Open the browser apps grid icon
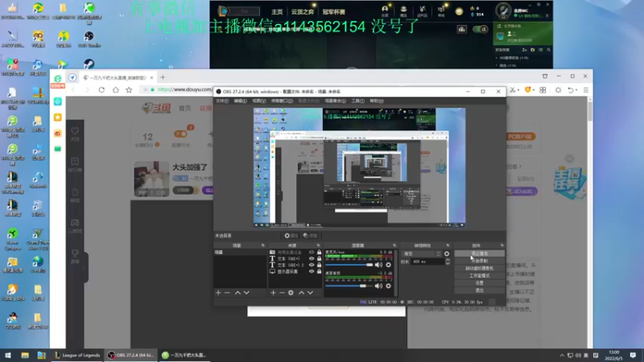Viewport: 644px width, 362px height. pos(543,90)
